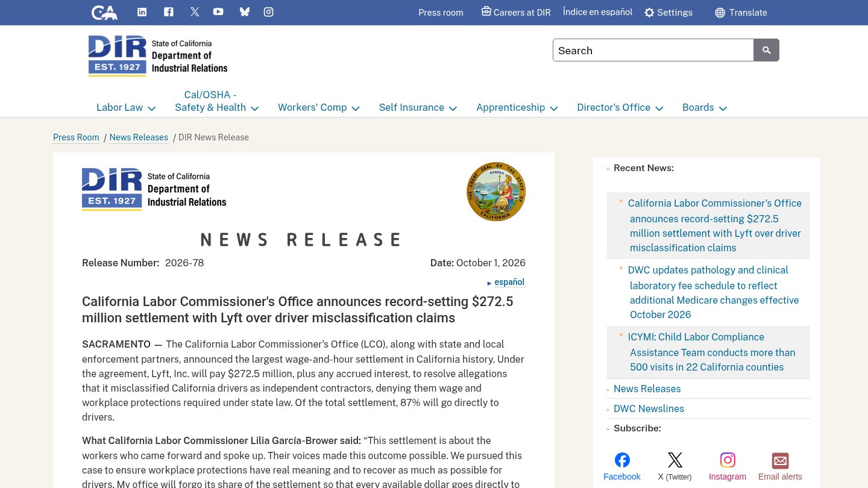Open Facebook icon under Subscribe
This screenshot has height=488, width=868.
coord(622,460)
